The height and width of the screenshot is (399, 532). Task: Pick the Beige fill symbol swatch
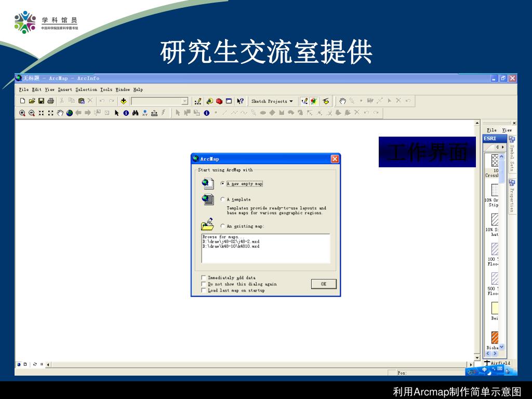[495, 308]
